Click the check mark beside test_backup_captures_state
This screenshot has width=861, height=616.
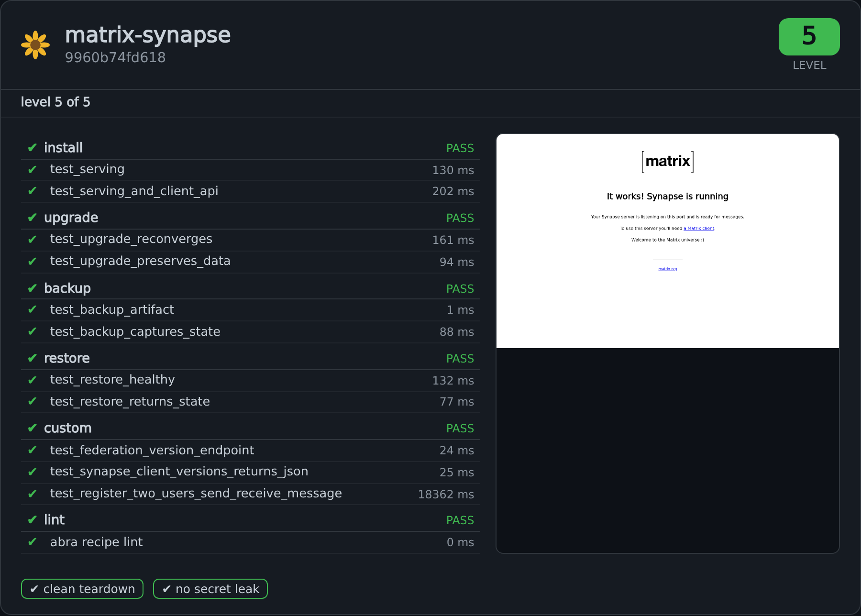[33, 331]
